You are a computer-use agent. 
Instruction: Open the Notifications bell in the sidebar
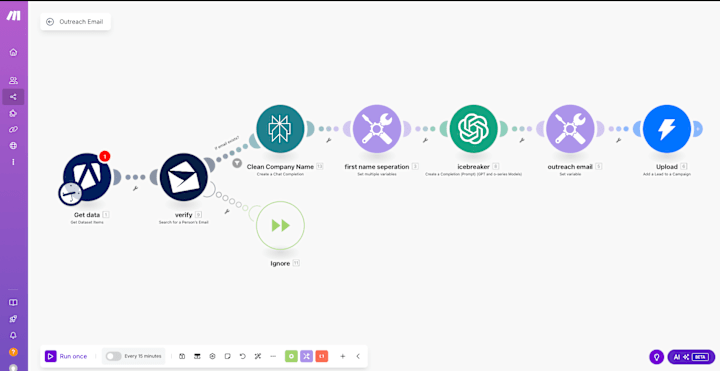pyautogui.click(x=13, y=335)
